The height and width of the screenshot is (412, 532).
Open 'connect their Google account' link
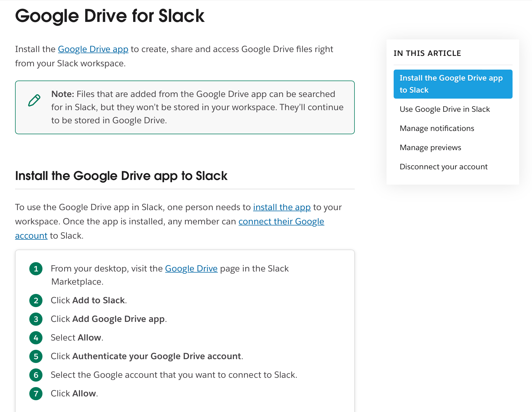(281, 221)
